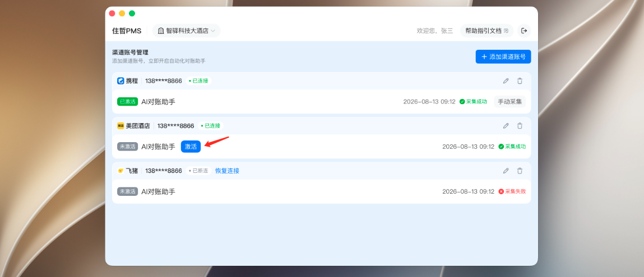Open the 智驿科技大酒店 hotel selector

pos(187,31)
